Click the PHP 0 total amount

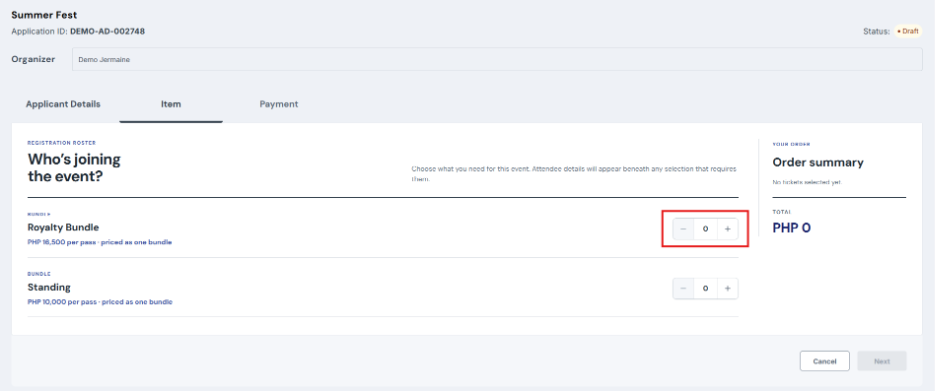[792, 228]
